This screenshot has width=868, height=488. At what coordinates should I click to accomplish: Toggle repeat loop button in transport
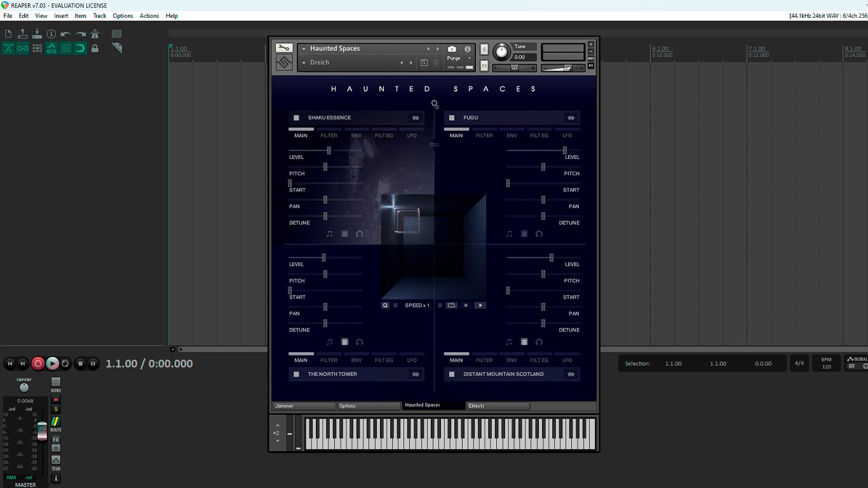[x=65, y=363]
